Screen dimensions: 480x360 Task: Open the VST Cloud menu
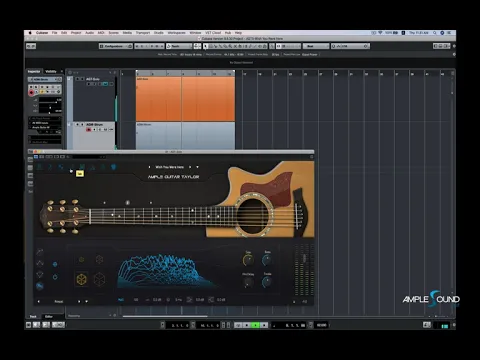213,33
